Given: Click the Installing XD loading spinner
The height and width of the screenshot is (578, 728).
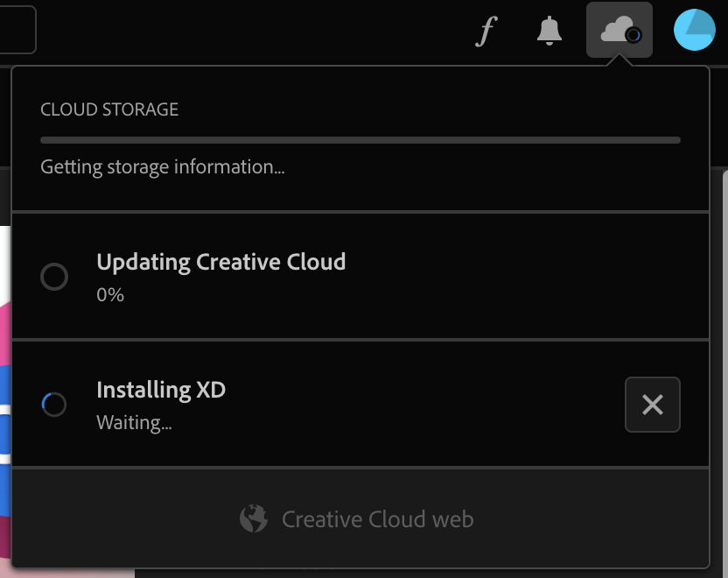Looking at the screenshot, I should coord(54,405).
